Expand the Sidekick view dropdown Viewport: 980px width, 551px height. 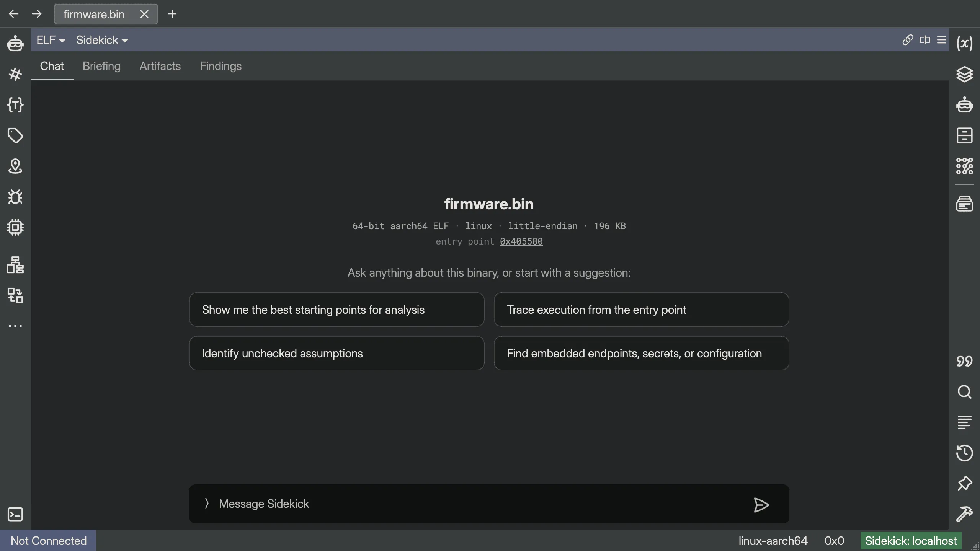102,40
